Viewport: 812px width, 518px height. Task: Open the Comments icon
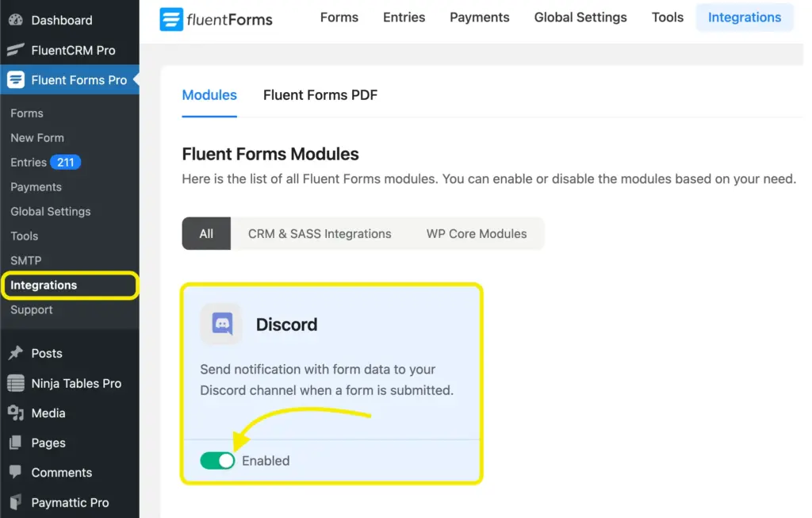(x=17, y=472)
